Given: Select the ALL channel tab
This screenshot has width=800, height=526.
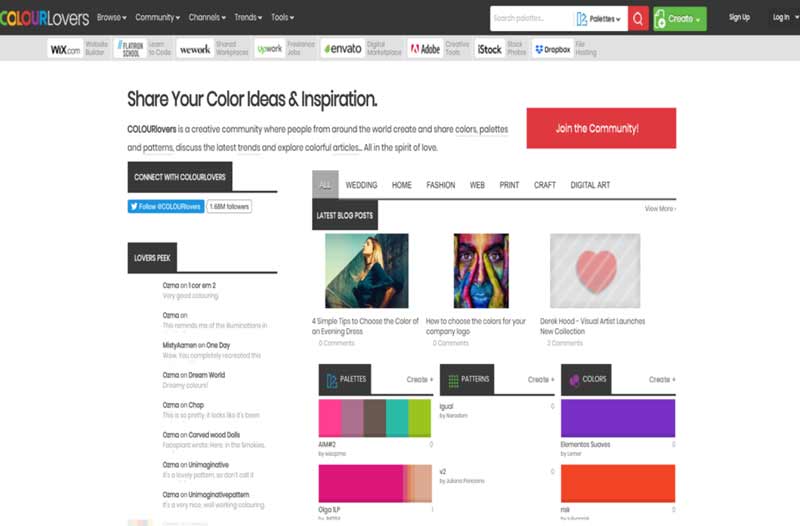Looking at the screenshot, I should coord(325,185).
